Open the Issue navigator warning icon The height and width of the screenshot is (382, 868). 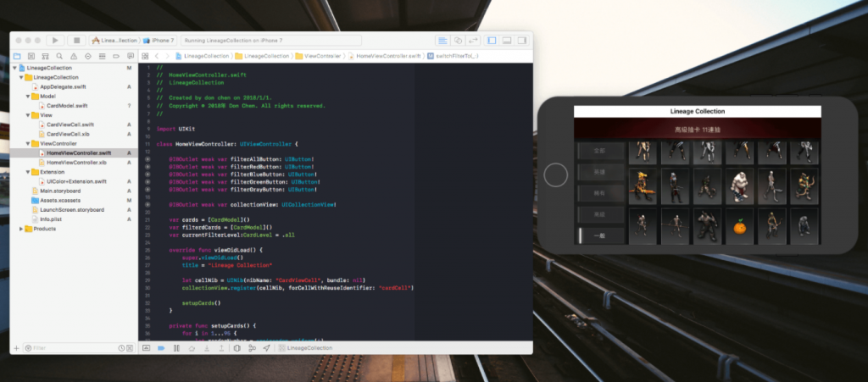(74, 57)
